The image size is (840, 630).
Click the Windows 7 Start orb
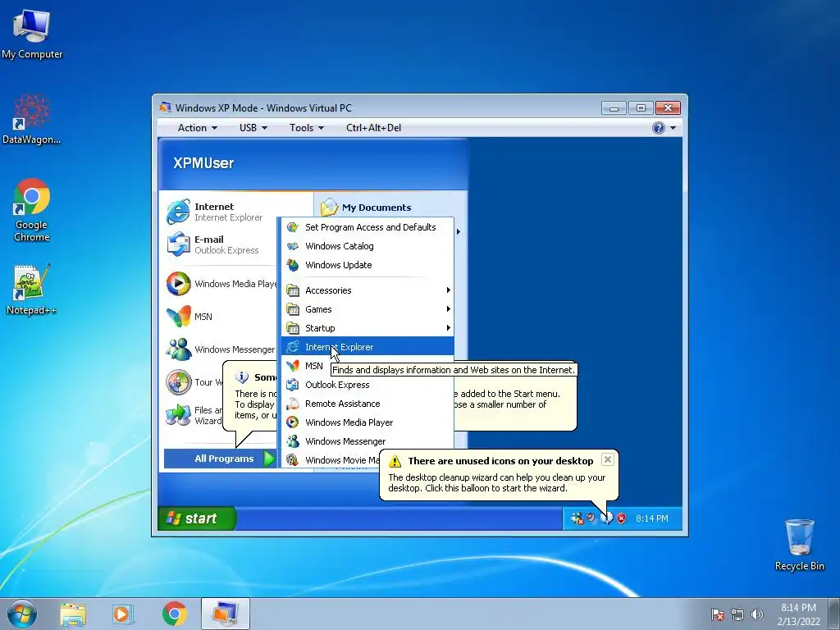pos(22,614)
